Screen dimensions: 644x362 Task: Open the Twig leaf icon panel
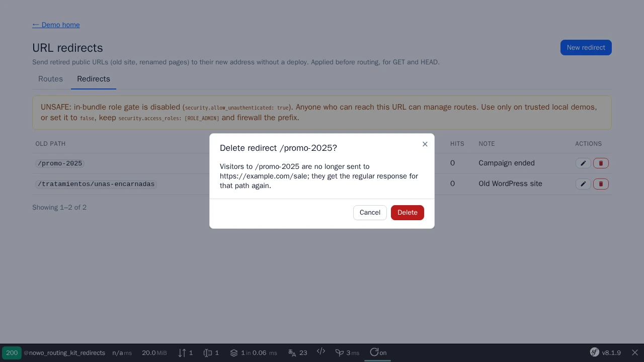[x=348, y=353]
